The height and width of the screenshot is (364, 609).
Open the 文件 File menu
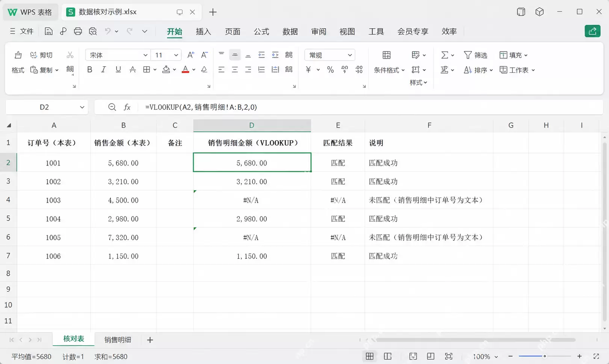[22, 32]
